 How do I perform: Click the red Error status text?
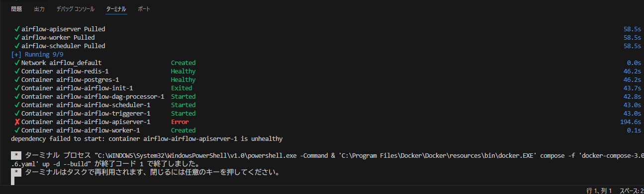[x=180, y=122]
